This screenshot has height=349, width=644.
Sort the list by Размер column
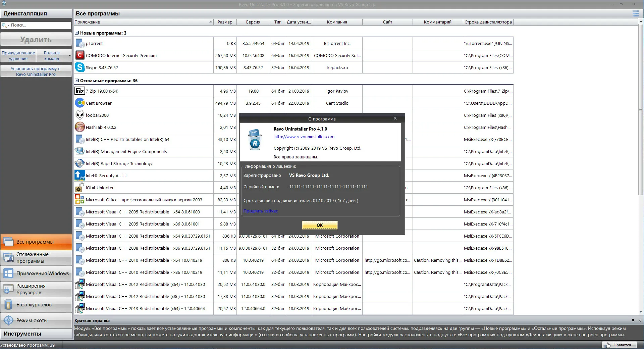[225, 22]
